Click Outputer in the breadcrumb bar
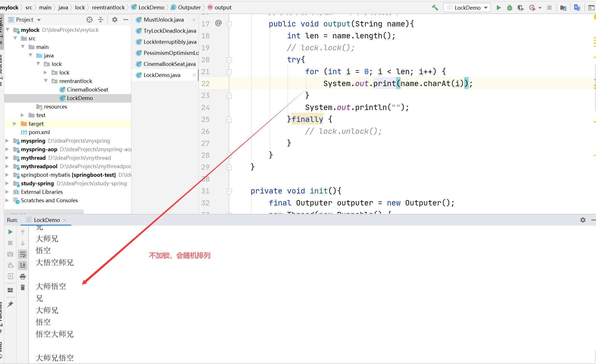The image size is (596, 364). pyautogui.click(x=189, y=8)
